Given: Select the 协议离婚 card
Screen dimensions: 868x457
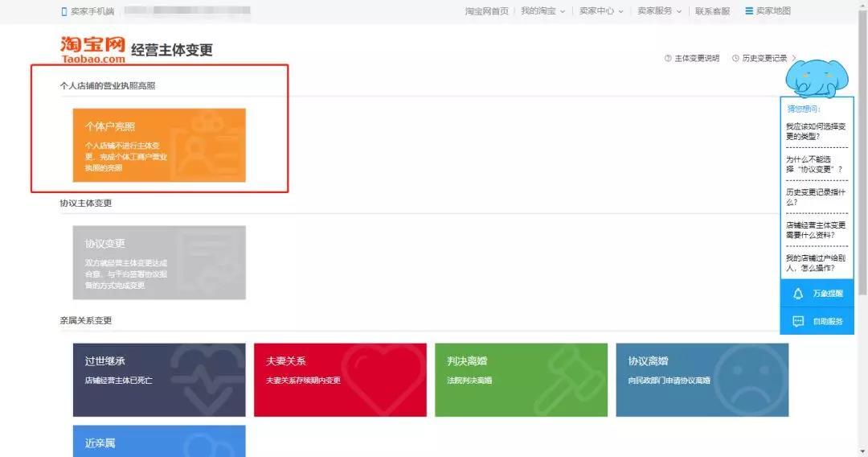Looking at the screenshot, I should click(x=702, y=380).
